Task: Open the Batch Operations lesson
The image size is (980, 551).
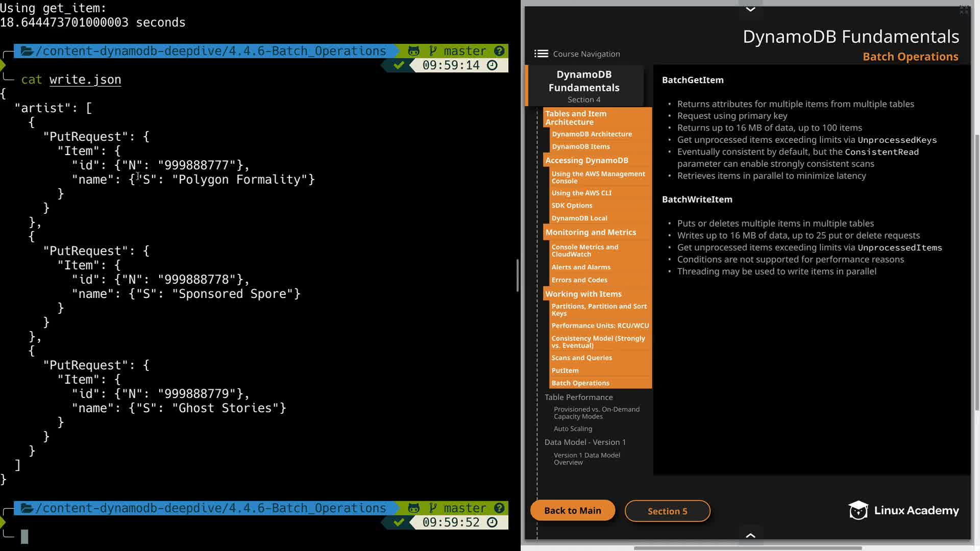Action: [x=580, y=383]
